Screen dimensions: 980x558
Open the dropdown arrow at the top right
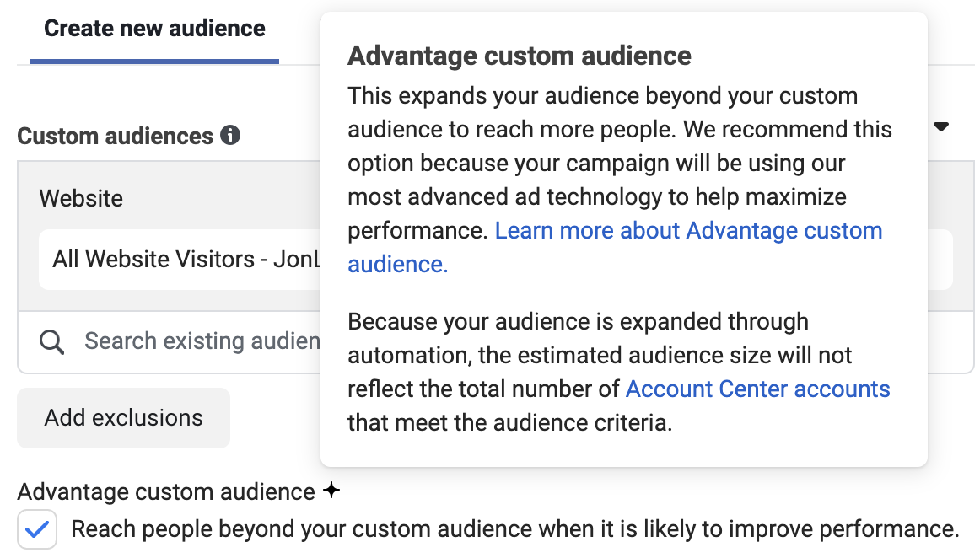941,128
